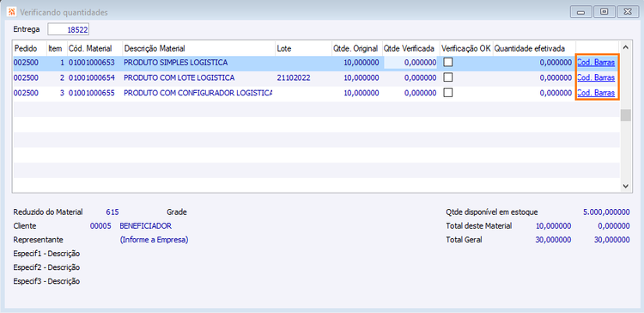Select row PRODUTO COM CONFIGURADOR LOGISTICA
Viewport: 644px width, 313px height.
point(315,93)
